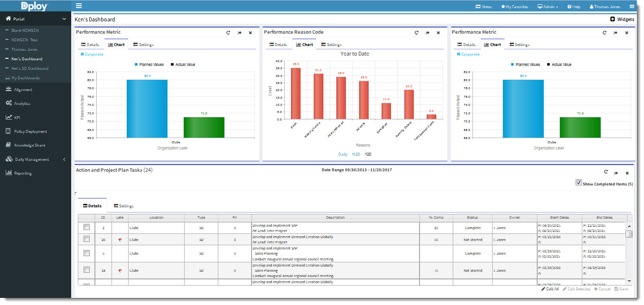
Task: Click the red flag icon on task 26
Action: (x=120, y=240)
